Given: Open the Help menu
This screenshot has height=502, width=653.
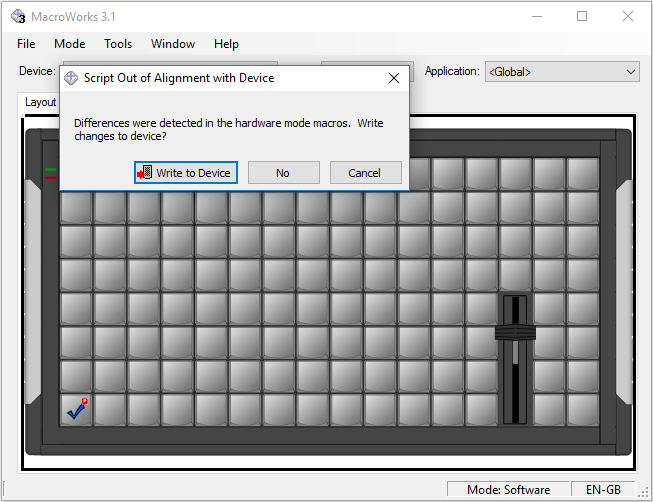Looking at the screenshot, I should (226, 44).
